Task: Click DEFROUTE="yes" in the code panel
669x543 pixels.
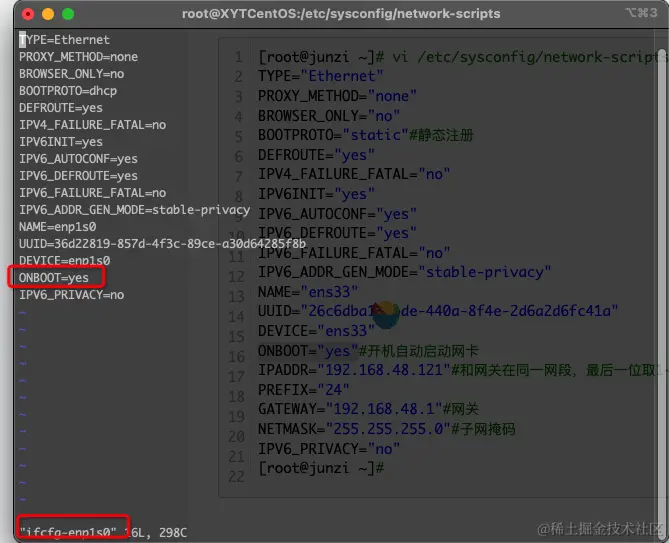Action: 316,155
